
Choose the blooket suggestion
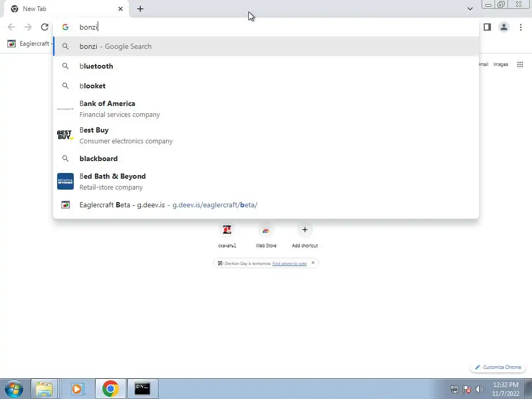click(266, 86)
